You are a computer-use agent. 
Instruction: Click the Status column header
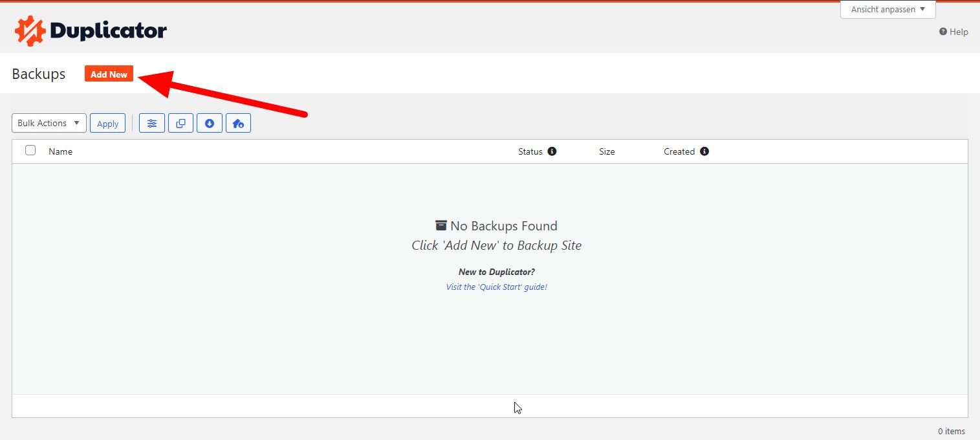pyautogui.click(x=530, y=151)
